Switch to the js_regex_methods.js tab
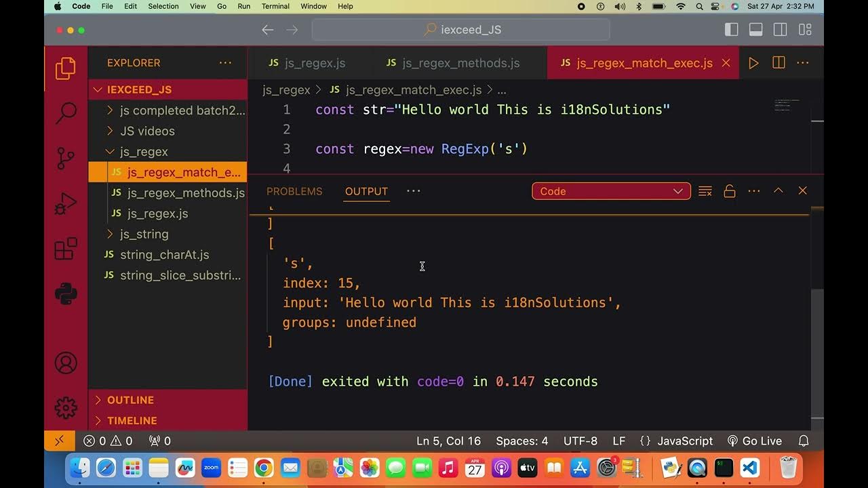This screenshot has width=868, height=488. click(460, 63)
